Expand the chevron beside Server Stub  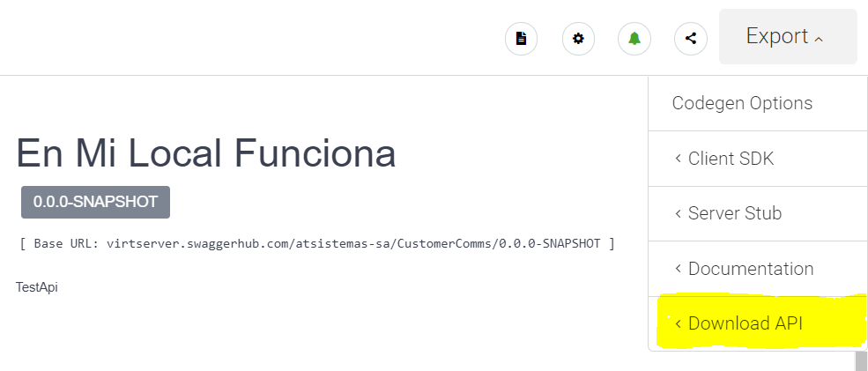coord(679,213)
